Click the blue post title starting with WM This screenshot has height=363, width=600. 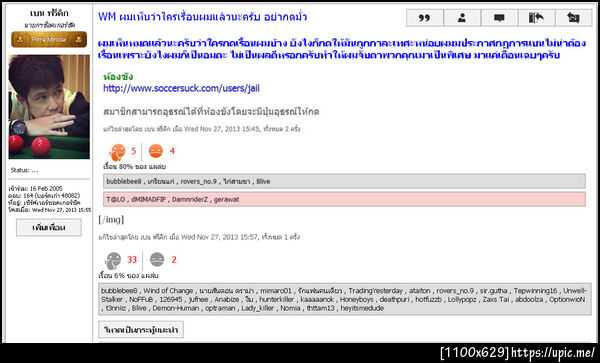[202, 17]
